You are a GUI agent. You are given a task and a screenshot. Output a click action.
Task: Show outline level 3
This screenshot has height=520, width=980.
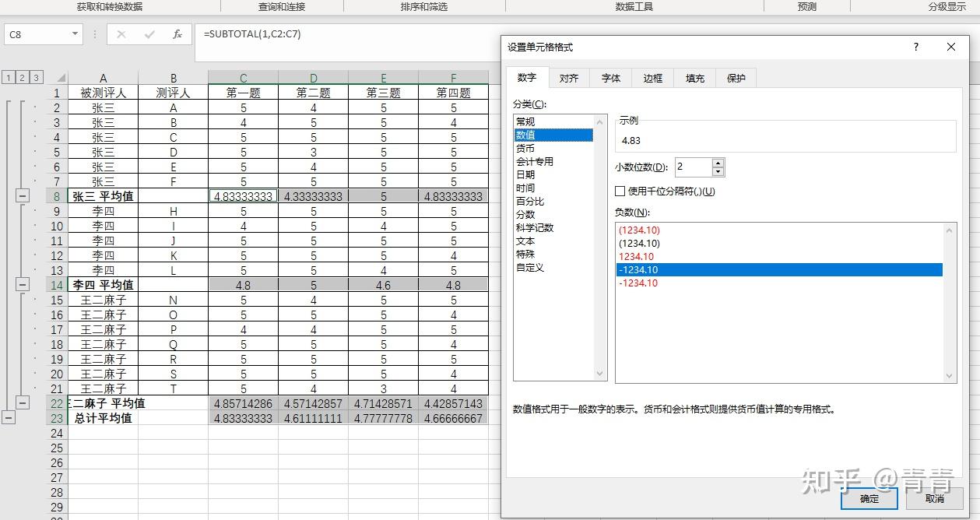pos(37,77)
